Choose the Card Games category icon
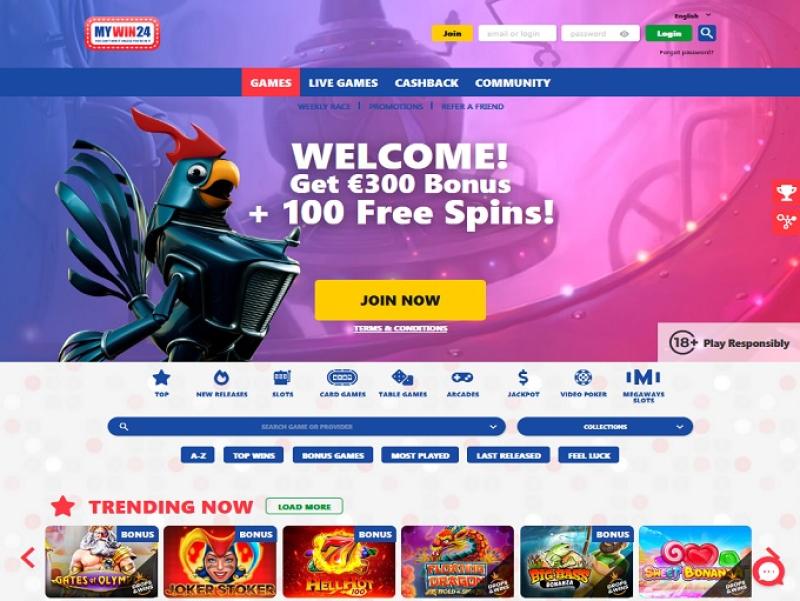 pos(342,378)
